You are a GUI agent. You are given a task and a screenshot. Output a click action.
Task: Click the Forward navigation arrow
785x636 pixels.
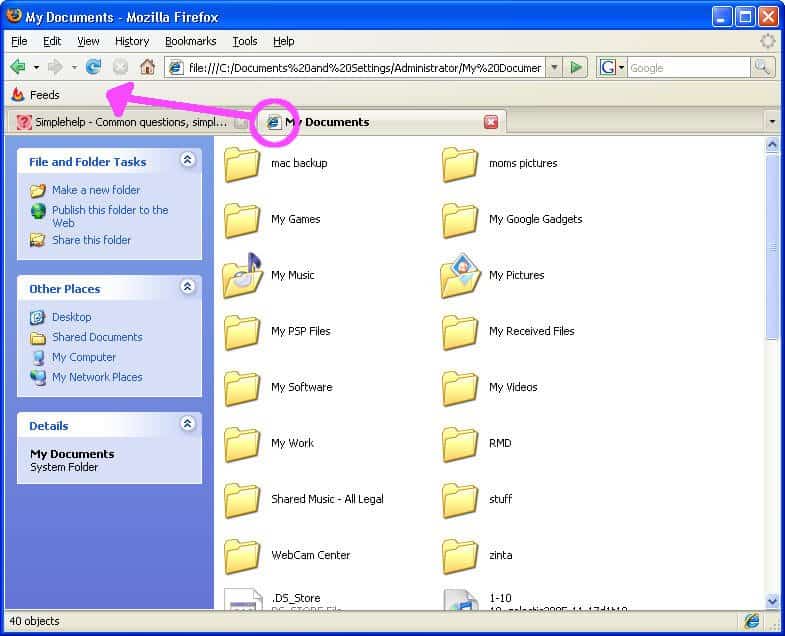[55, 67]
